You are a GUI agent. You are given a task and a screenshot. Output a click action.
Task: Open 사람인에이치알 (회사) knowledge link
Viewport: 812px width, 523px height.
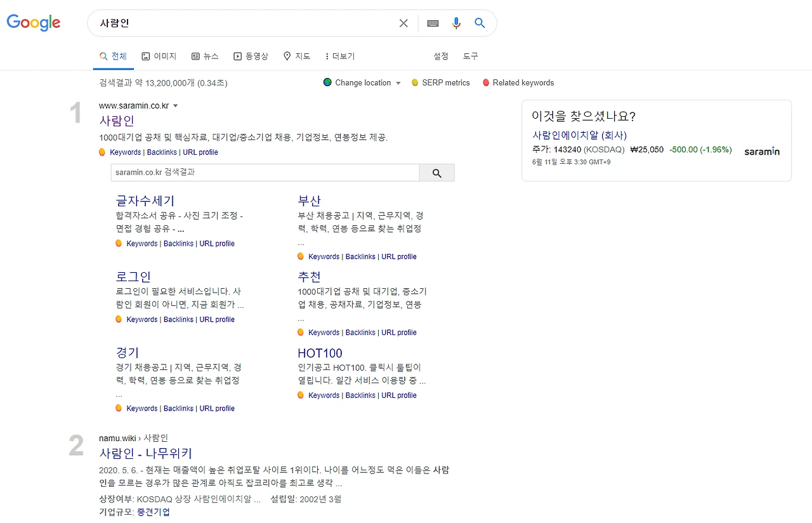(580, 135)
